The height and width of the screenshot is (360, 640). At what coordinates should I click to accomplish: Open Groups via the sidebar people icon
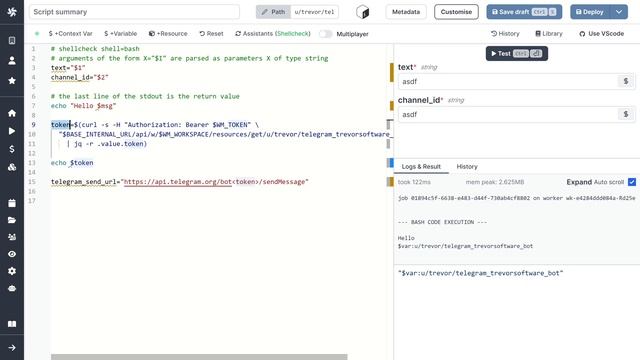tap(12, 237)
